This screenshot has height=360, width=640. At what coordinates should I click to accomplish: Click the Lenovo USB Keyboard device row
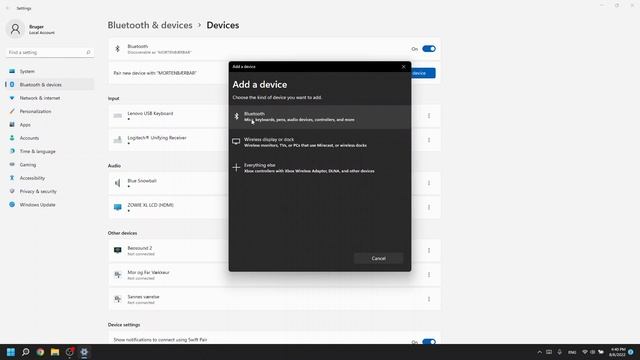[274, 116]
